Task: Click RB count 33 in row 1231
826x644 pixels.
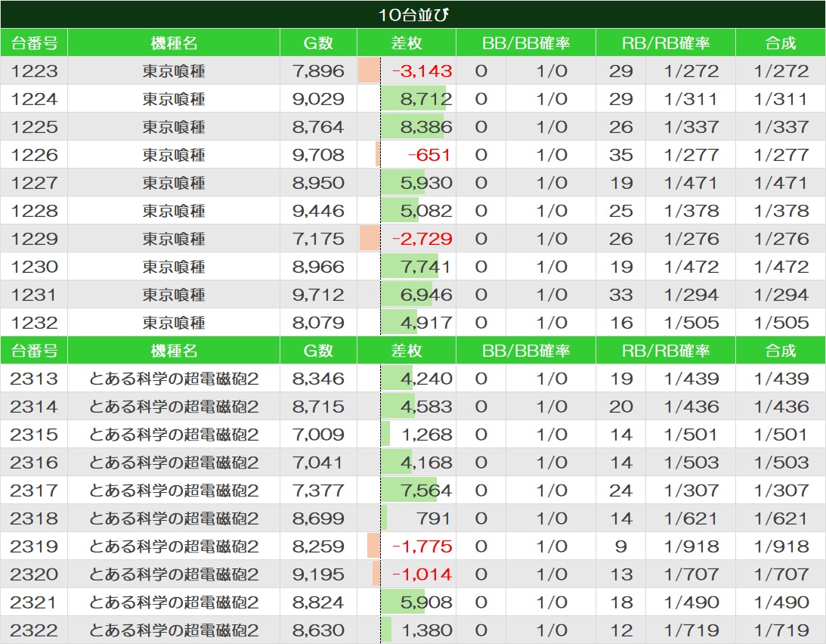Action: click(621, 294)
